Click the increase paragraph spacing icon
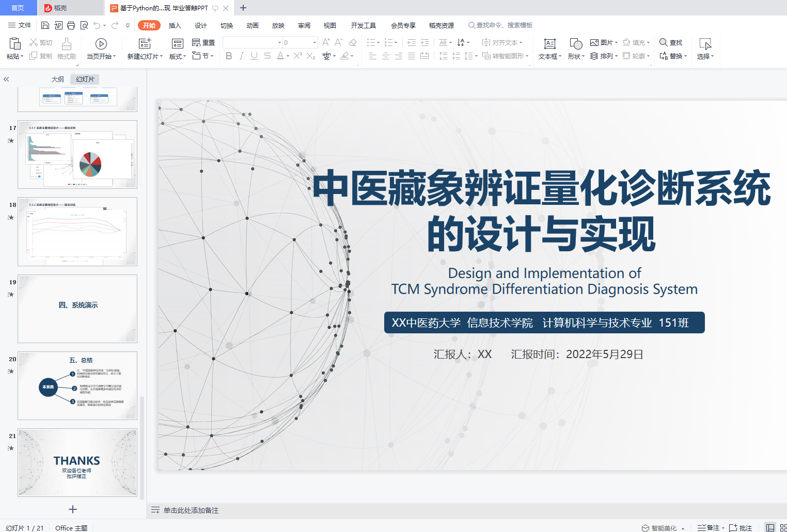This screenshot has width=787, height=532. coord(443,56)
